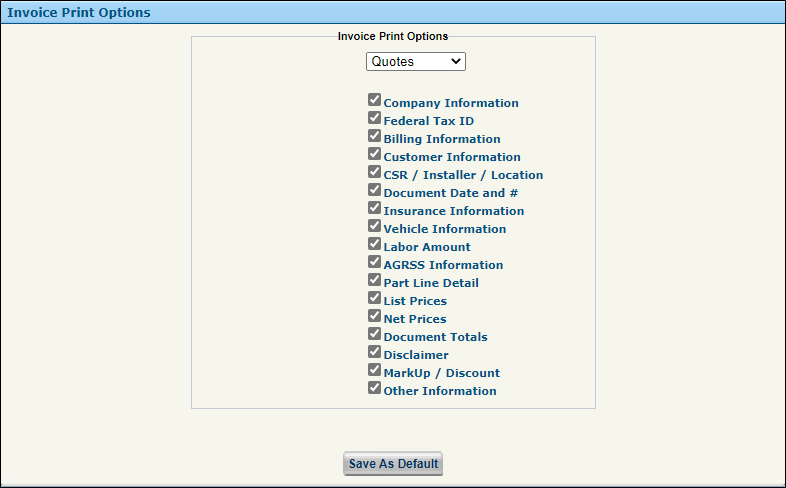Toggle Customer Information checkbox

(374, 154)
